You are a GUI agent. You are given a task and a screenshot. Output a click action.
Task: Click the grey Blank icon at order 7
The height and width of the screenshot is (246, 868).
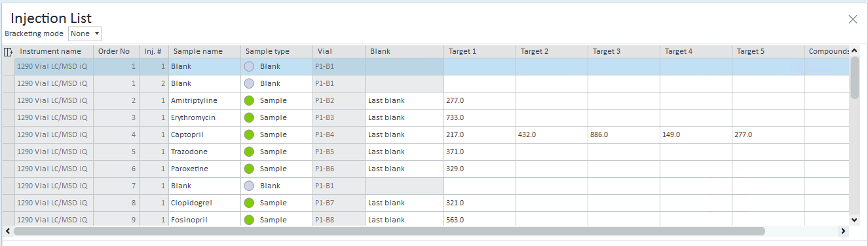click(x=249, y=186)
